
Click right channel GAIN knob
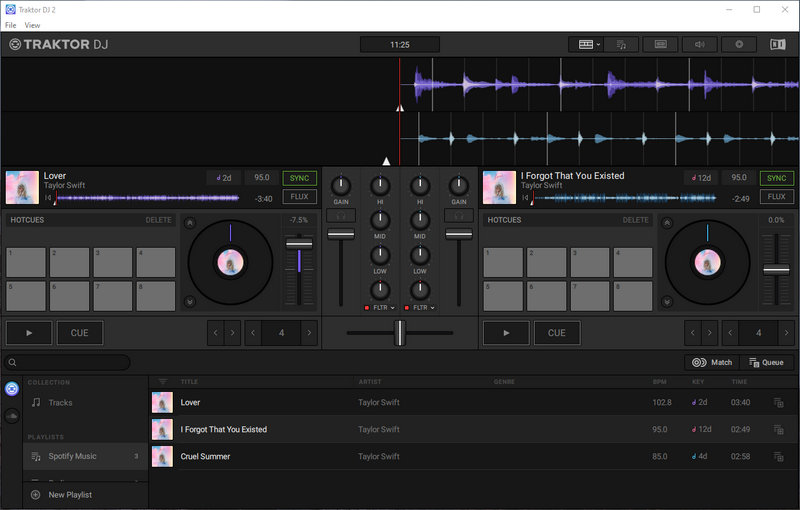tap(459, 186)
